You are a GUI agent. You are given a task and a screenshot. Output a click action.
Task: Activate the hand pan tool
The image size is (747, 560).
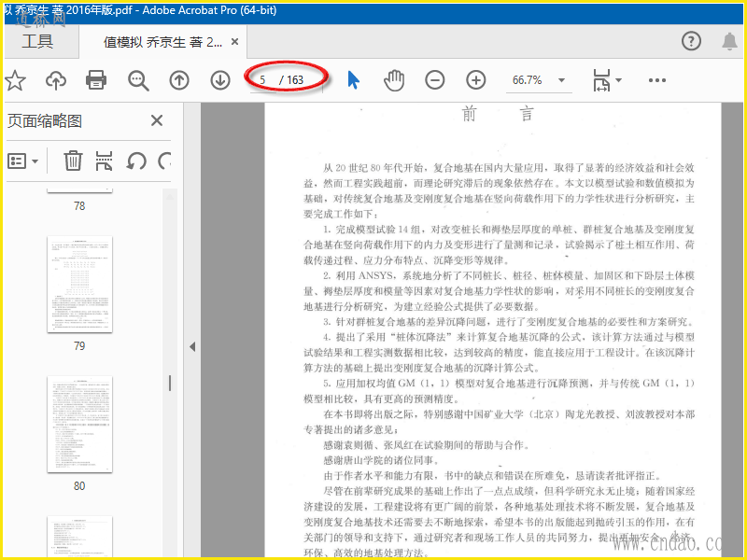[x=394, y=80]
